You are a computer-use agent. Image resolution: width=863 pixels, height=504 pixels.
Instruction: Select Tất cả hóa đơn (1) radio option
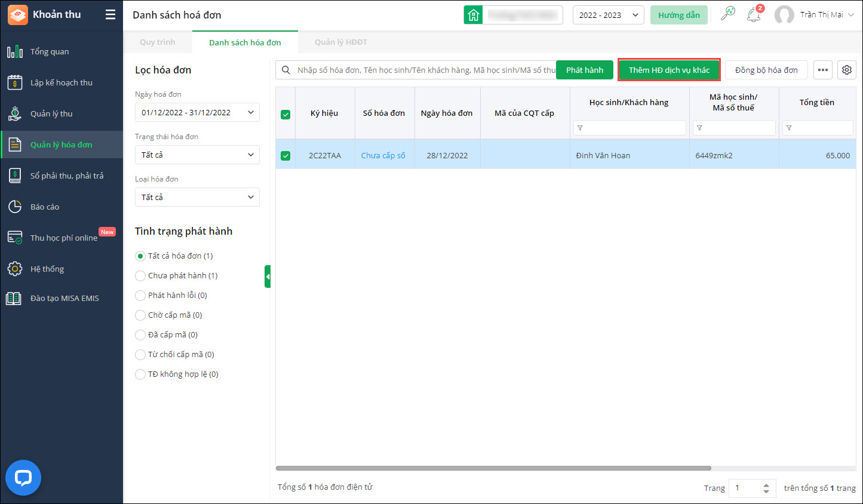point(140,256)
